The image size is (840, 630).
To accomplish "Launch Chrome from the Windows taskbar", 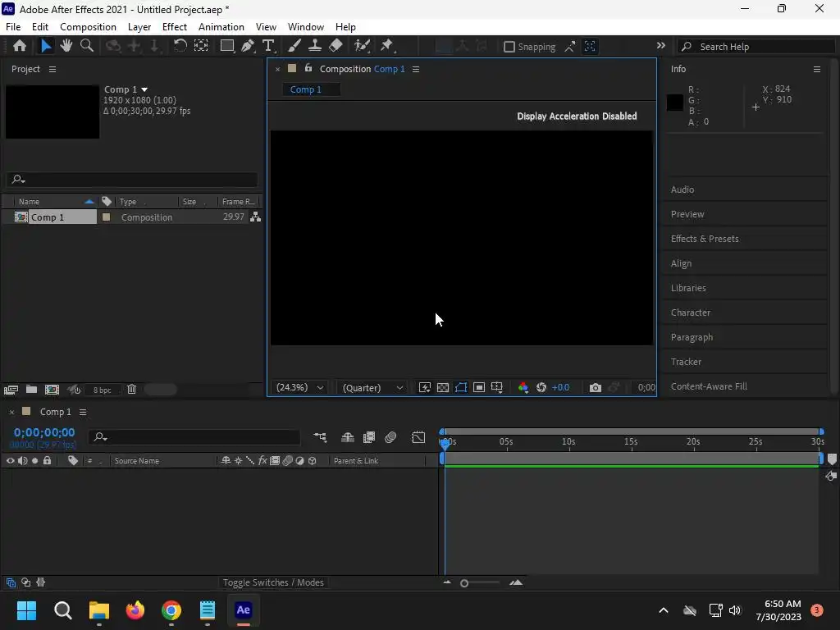I will click(x=171, y=610).
